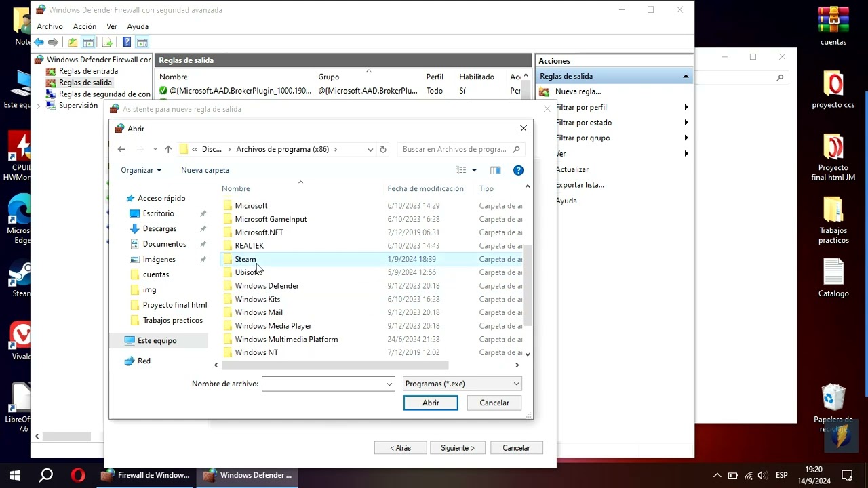Open the Ayuda menu
The width and height of the screenshot is (868, 488).
138,26
